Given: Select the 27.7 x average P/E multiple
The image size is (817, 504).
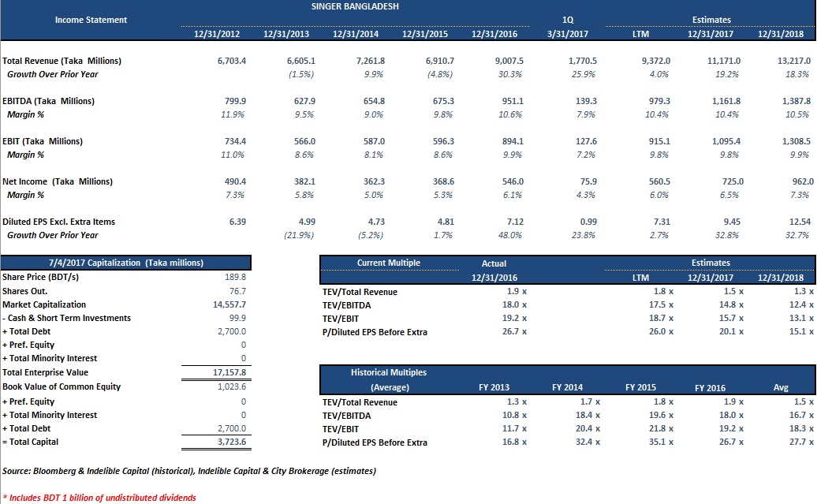Looking at the screenshot, I should [801, 442].
